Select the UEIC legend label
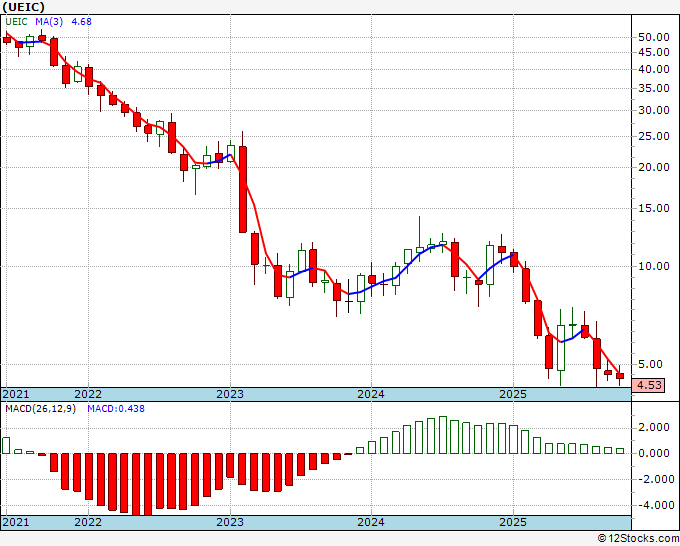The image size is (680, 546). (16, 22)
